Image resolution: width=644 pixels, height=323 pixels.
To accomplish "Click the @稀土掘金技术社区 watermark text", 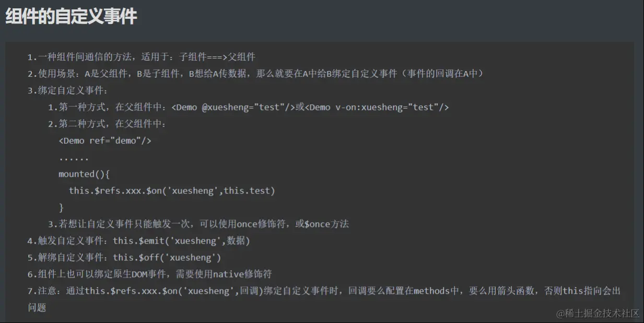I will 598,313.
